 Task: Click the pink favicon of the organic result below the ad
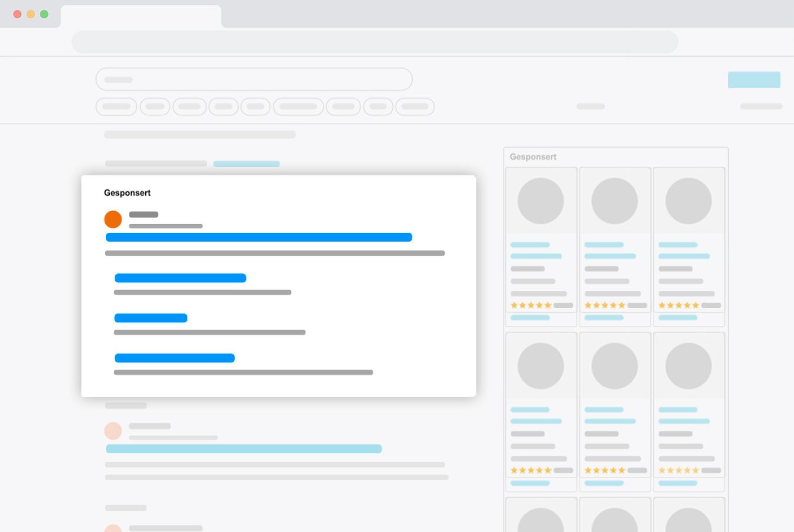point(113,430)
